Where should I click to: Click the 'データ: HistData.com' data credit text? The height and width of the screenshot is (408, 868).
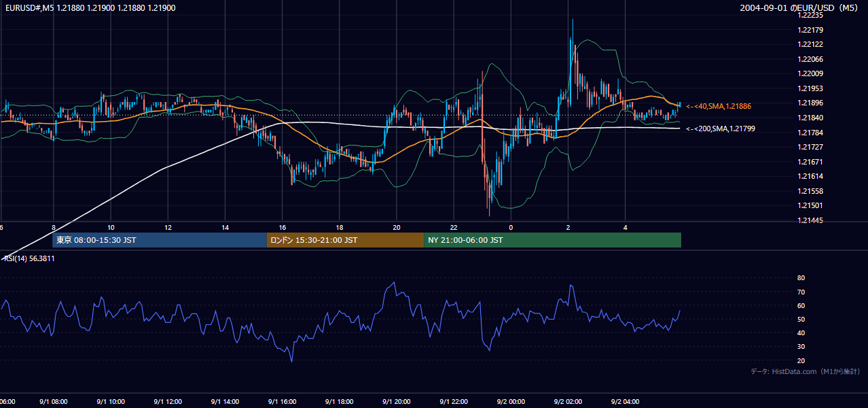coord(806,371)
